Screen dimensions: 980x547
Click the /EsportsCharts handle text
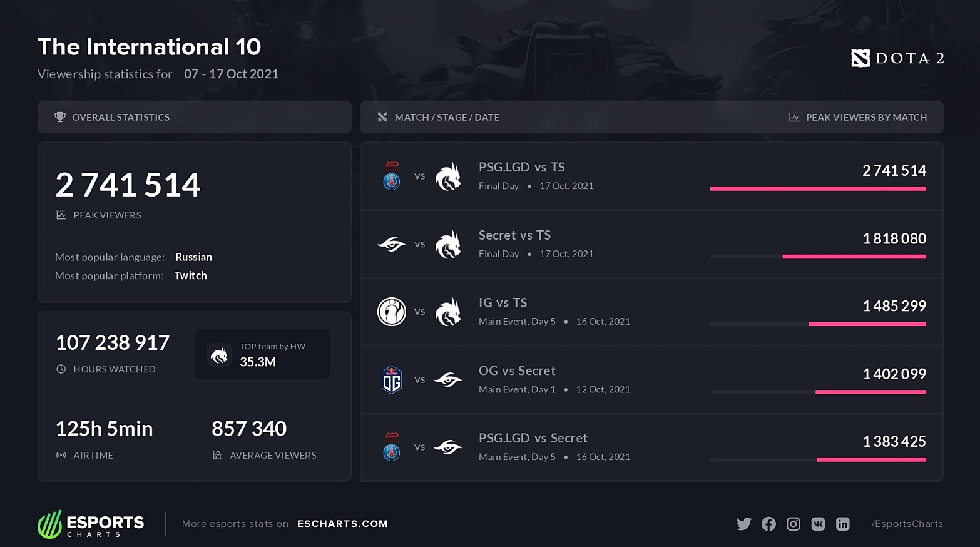(x=907, y=524)
